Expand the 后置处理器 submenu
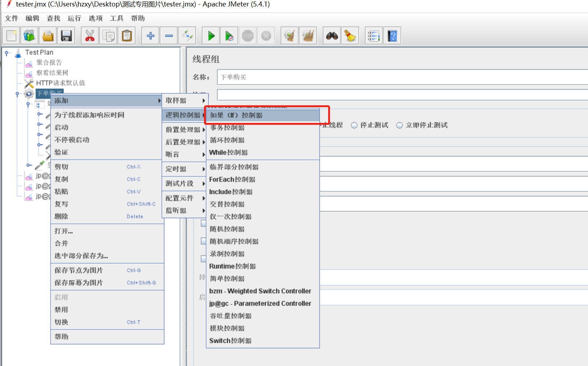Image resolution: width=588 pixels, height=366 pixels. (184, 142)
